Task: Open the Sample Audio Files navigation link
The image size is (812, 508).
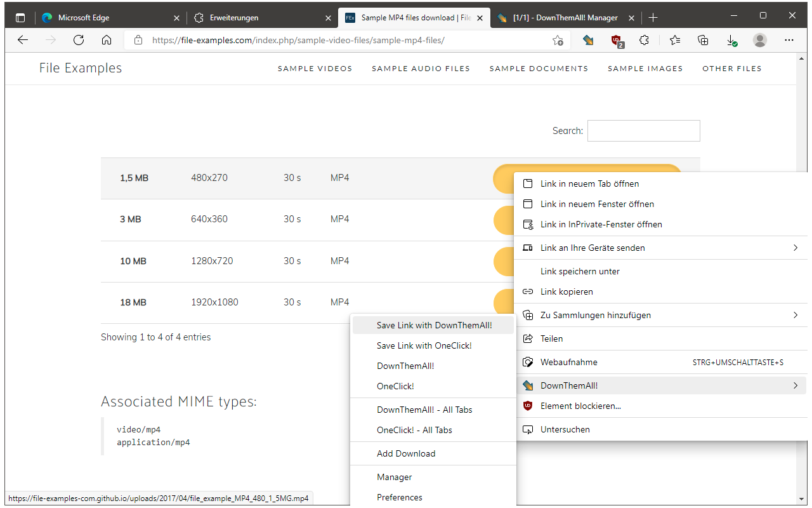Action: pyautogui.click(x=421, y=69)
